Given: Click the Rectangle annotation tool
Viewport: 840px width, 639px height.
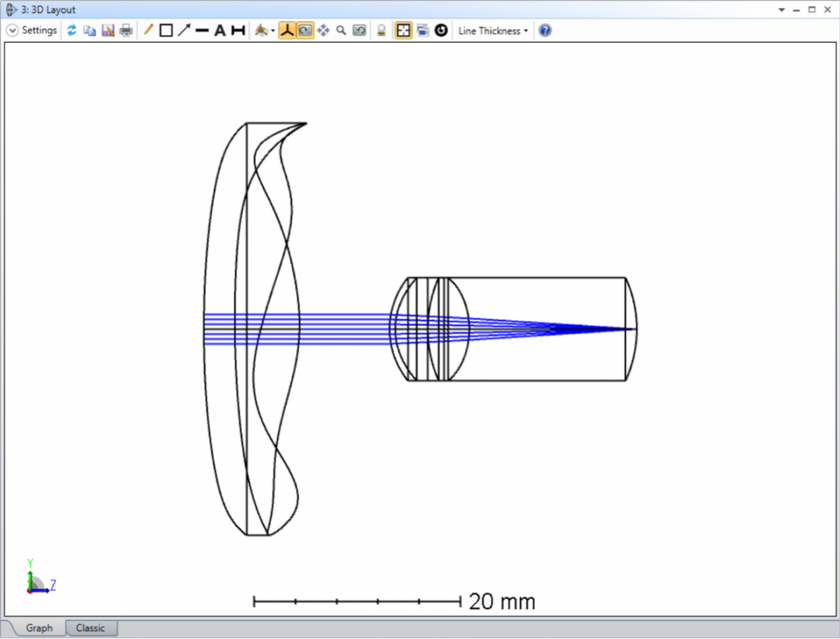Looking at the screenshot, I should (166, 30).
